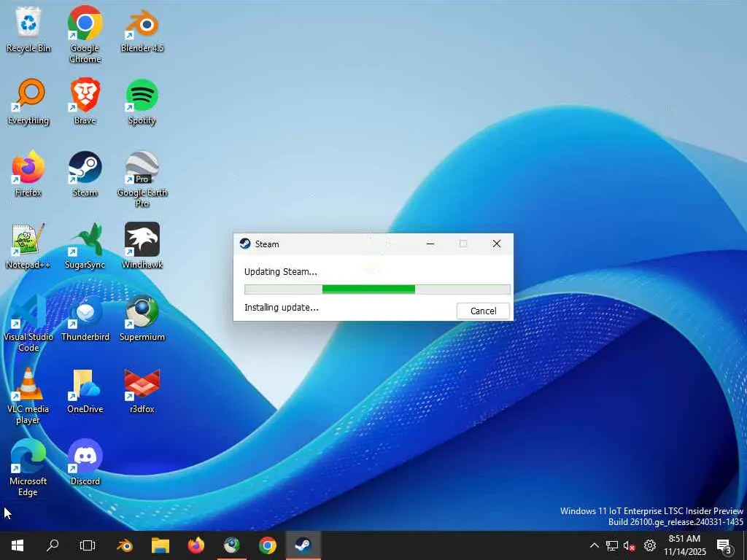
Task: Open the settings gear tray icon
Action: click(650, 545)
